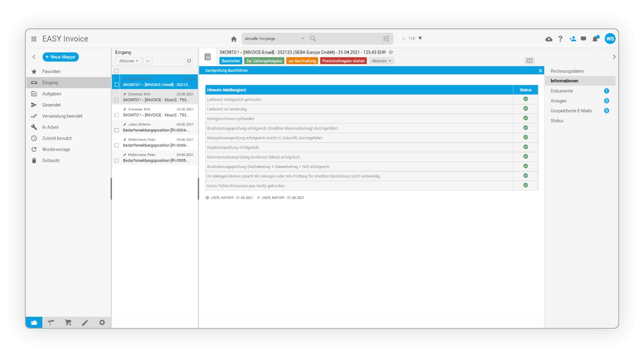The width and height of the screenshot is (644, 358).
Task: Switch to Informationen tab
Action: [x=580, y=81]
